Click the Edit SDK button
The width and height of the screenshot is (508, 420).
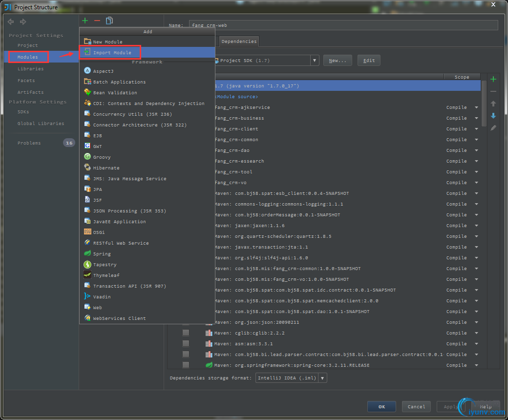pos(369,61)
